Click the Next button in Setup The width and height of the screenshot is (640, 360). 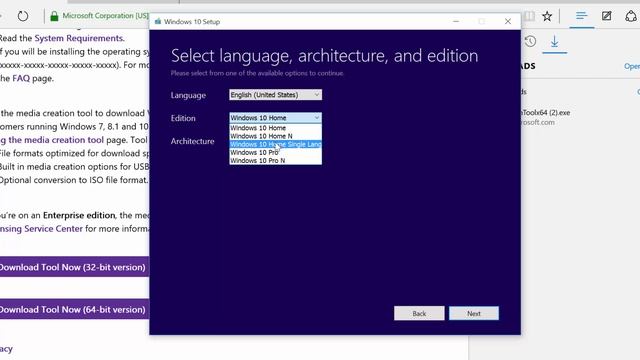(x=473, y=313)
